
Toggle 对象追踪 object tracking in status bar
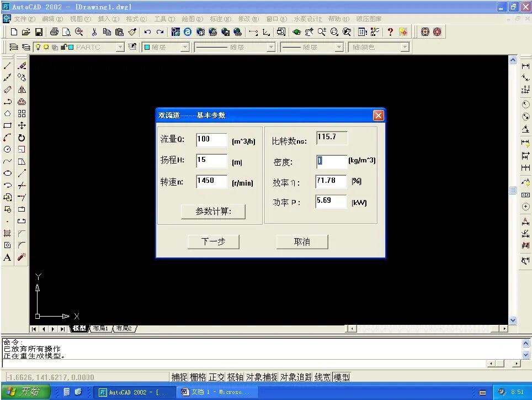pyautogui.click(x=296, y=377)
